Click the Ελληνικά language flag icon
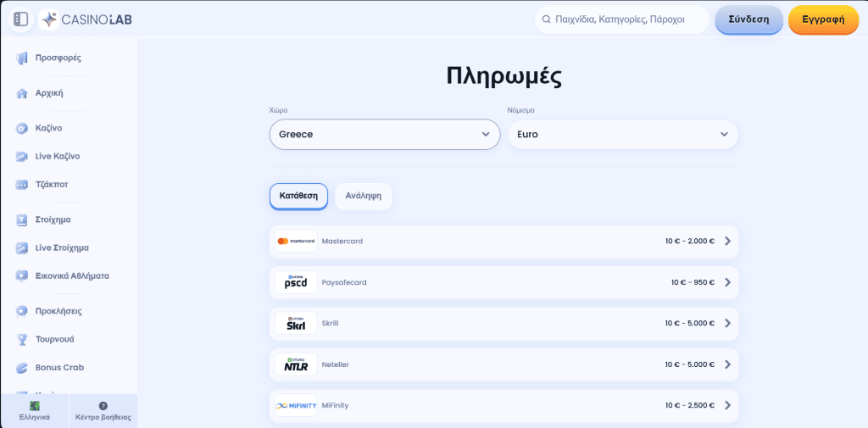 click(x=34, y=406)
